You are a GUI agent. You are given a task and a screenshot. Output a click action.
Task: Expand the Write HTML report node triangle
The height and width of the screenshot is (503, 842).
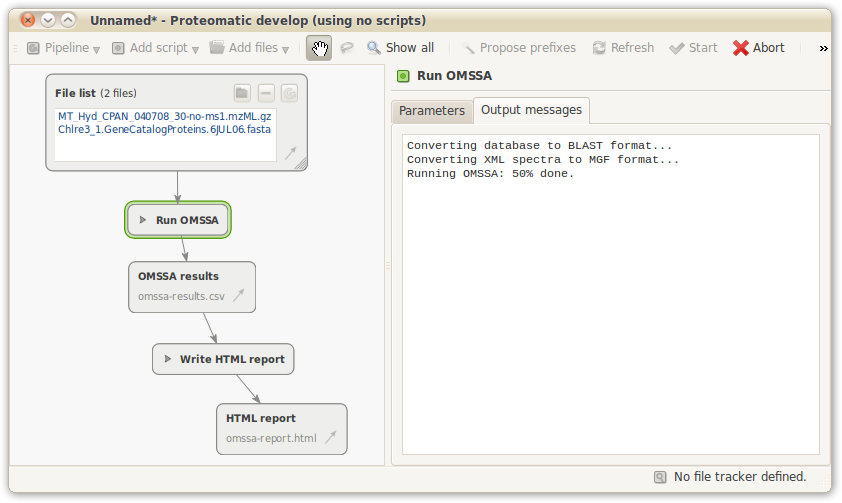(167, 359)
